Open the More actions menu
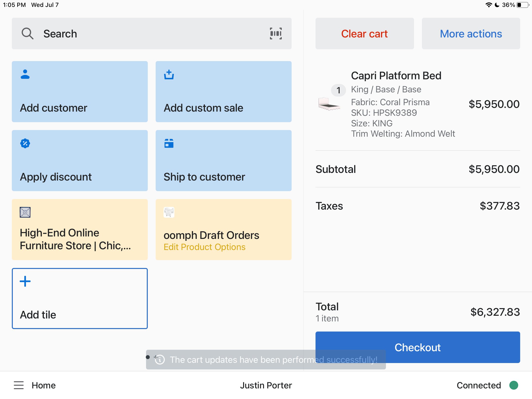Viewport: 532px width, 399px height. point(471,33)
